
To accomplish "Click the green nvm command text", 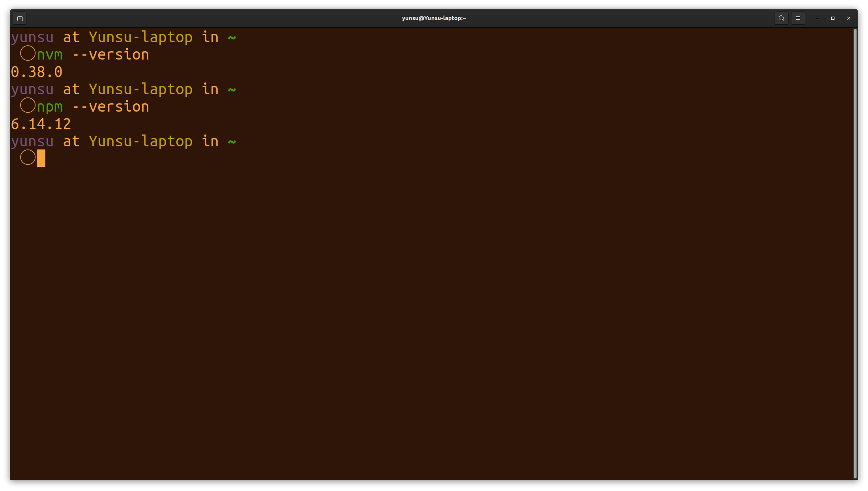I will tap(50, 55).
